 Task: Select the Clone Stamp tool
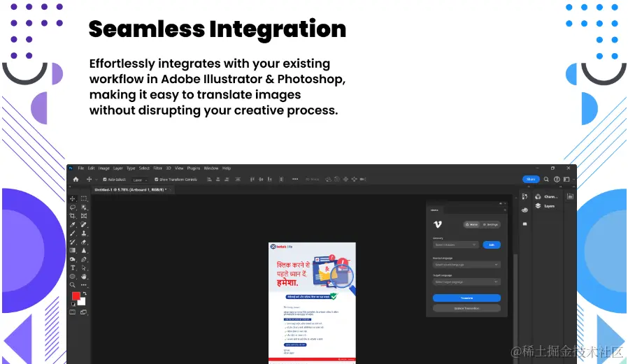click(84, 233)
